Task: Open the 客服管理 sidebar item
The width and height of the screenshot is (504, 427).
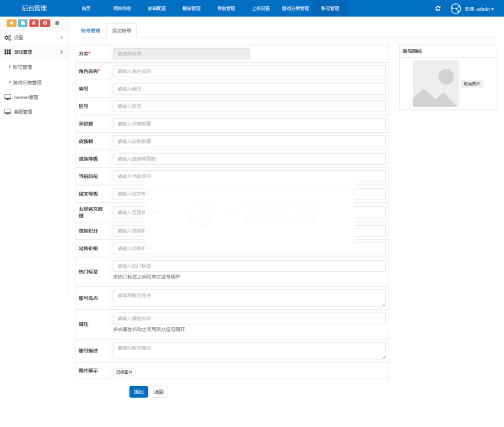Action: point(23,112)
